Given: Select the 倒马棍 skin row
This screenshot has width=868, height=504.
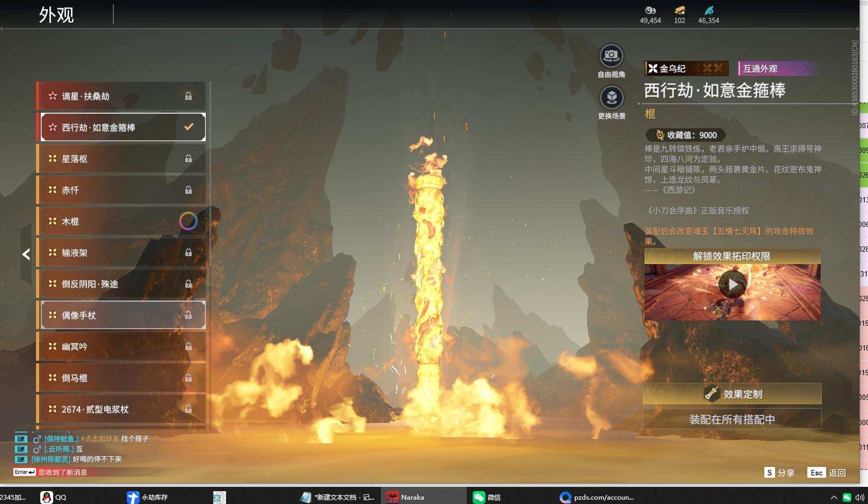Looking at the screenshot, I should (x=121, y=378).
